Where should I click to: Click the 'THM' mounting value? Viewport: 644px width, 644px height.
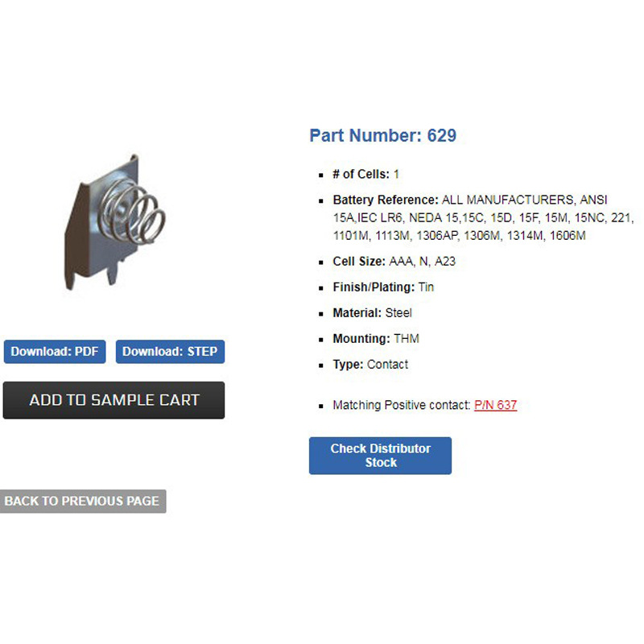pyautogui.click(x=406, y=339)
